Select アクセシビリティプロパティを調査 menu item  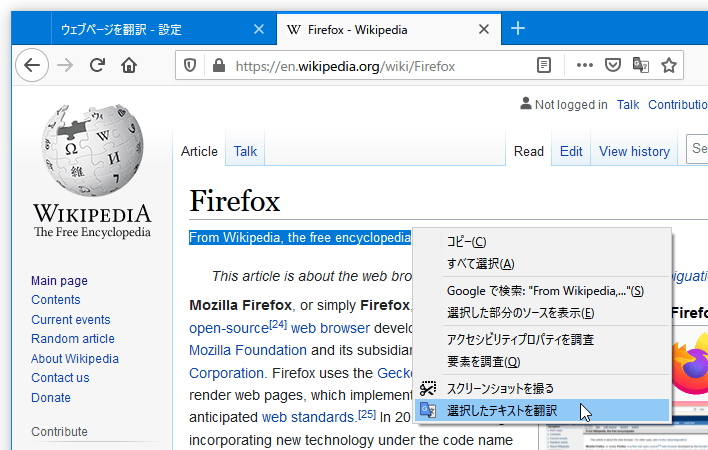542,339
